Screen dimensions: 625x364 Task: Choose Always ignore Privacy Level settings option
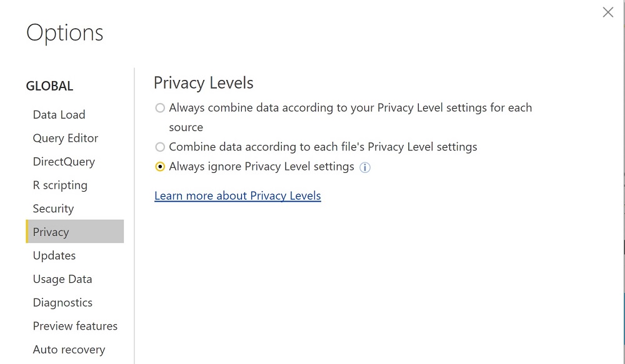click(160, 167)
